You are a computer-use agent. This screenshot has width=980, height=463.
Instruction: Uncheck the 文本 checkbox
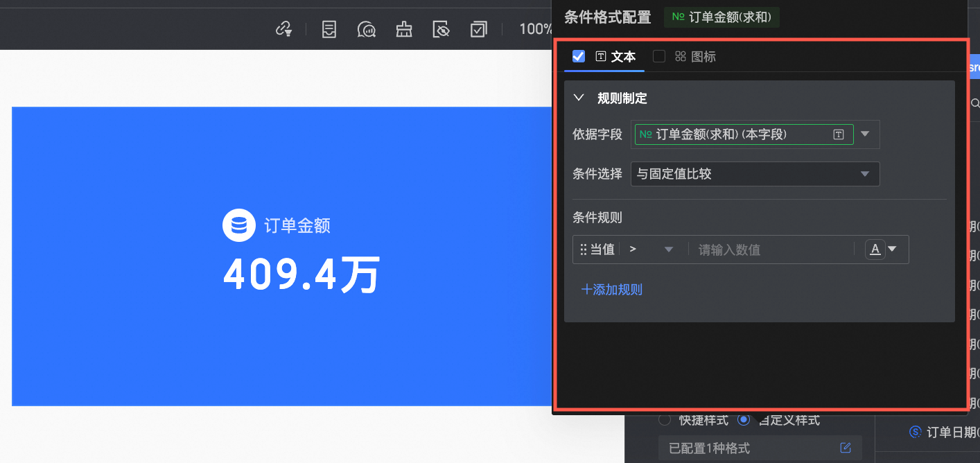[x=579, y=56]
